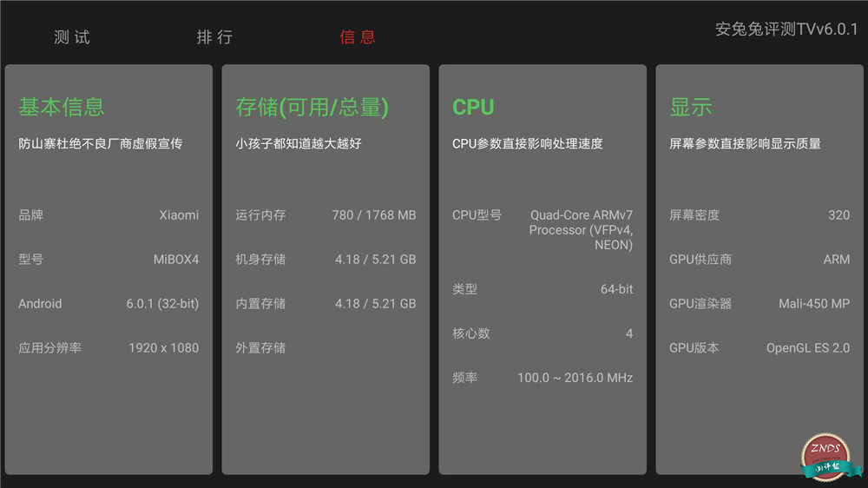868x488 pixels.
Task: Select the 外置存储 external storage row
Action: tap(325, 348)
